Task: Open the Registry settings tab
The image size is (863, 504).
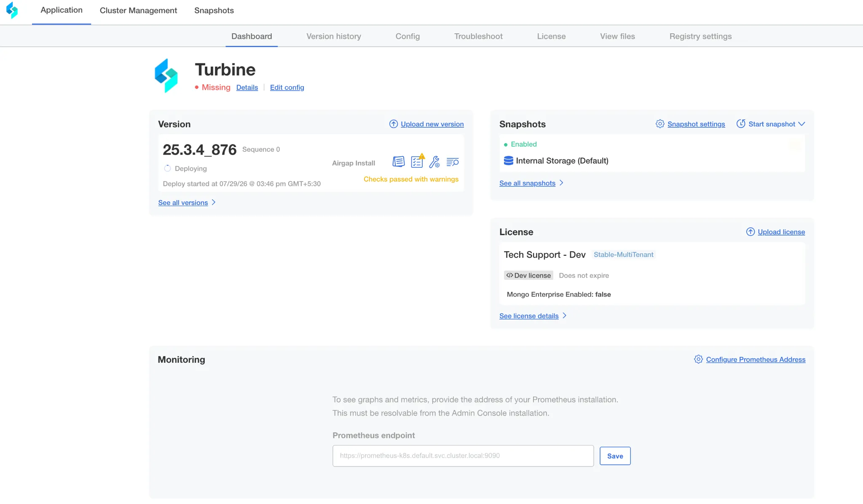Action: click(x=700, y=36)
